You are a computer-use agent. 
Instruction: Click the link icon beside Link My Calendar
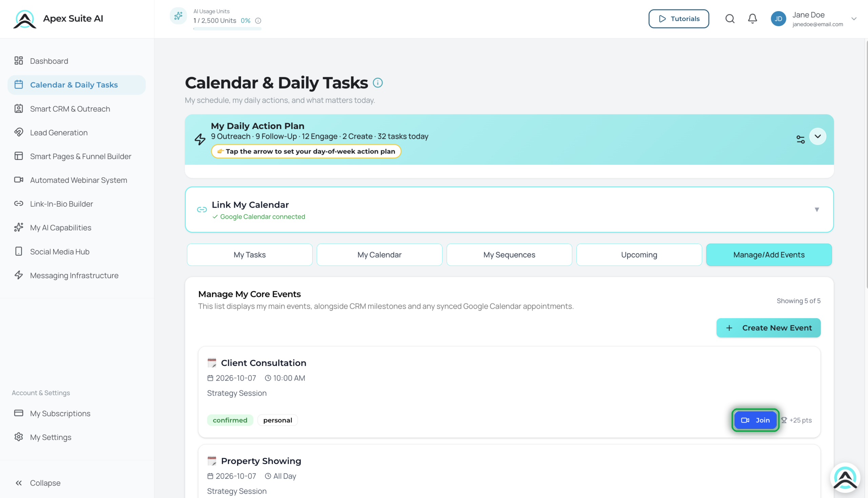coord(202,210)
